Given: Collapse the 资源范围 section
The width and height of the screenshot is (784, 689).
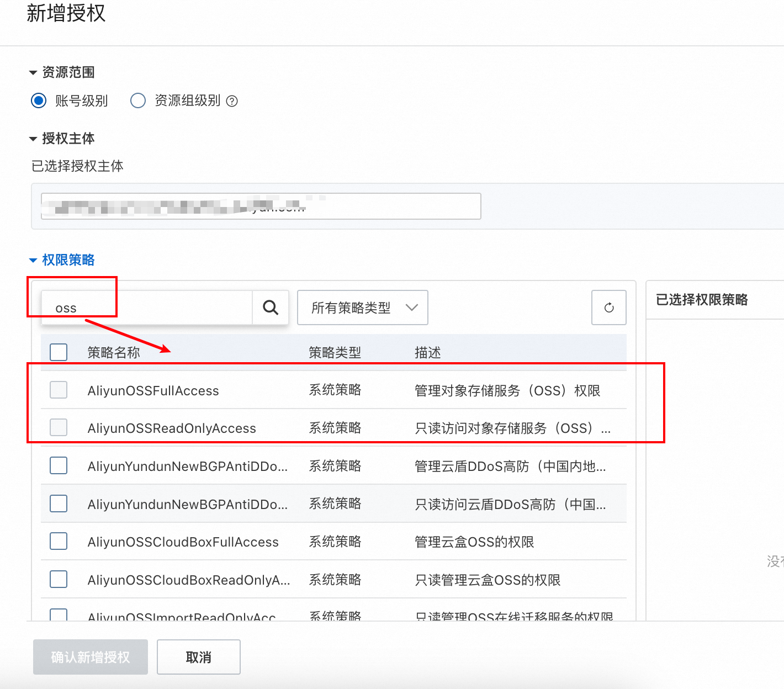Looking at the screenshot, I should pyautogui.click(x=33, y=72).
